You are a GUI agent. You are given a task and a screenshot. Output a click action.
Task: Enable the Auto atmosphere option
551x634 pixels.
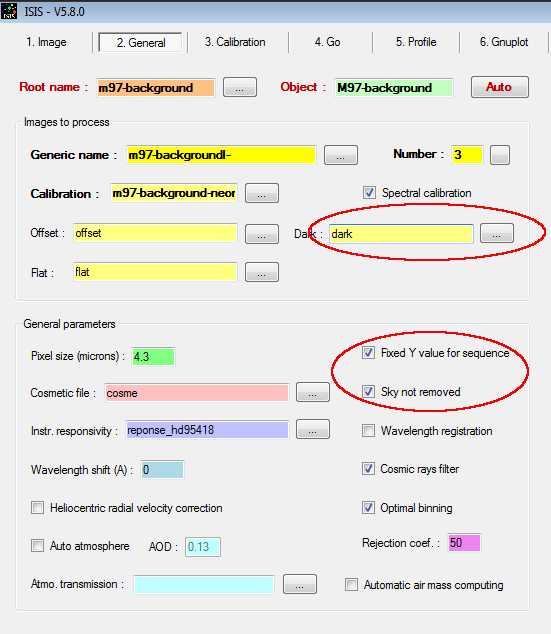38,545
